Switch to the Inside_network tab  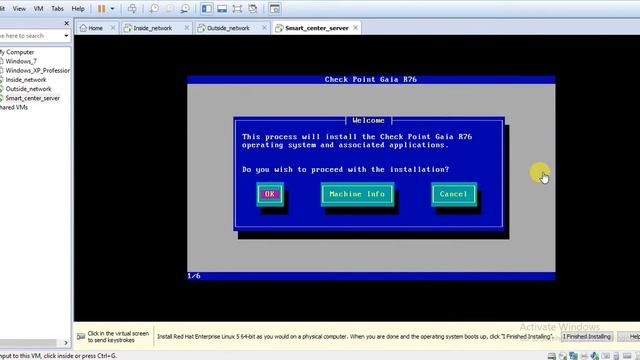coord(153,28)
